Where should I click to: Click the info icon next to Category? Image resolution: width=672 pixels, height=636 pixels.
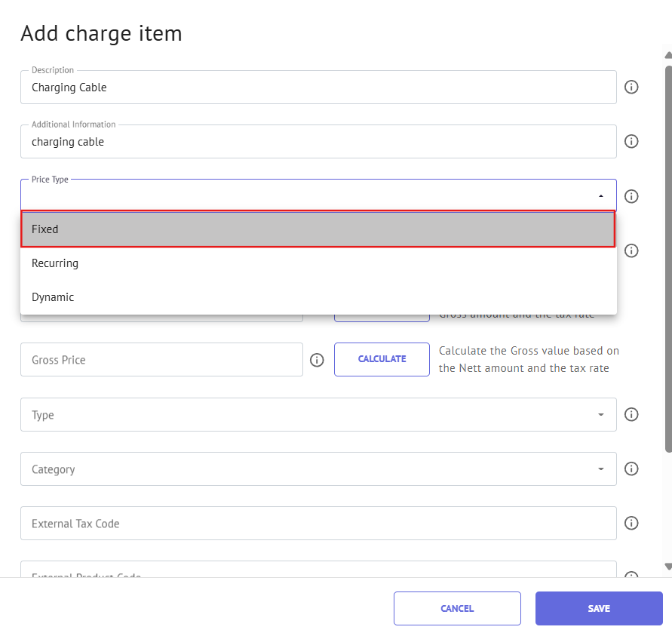[x=632, y=469]
